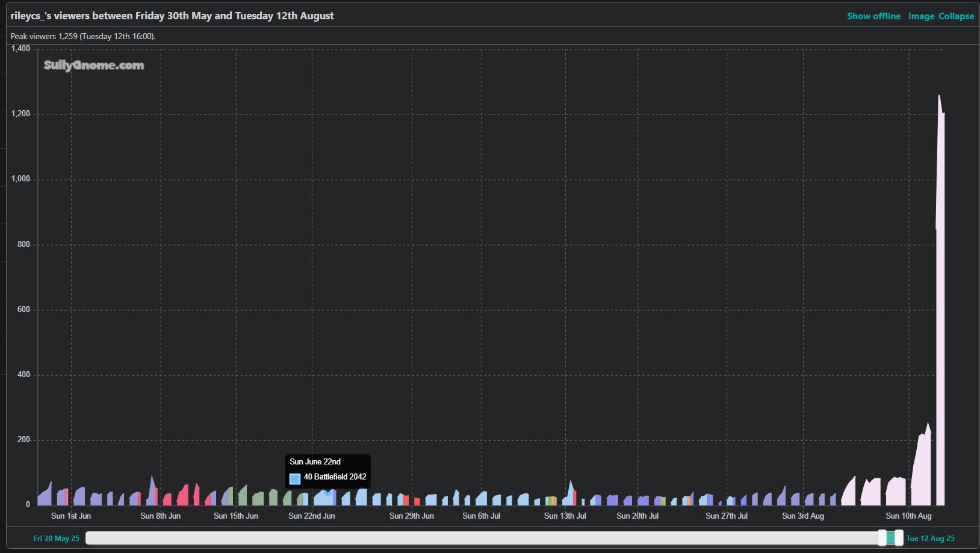
Task: Collapse the viewers chart panel
Action: tap(956, 16)
